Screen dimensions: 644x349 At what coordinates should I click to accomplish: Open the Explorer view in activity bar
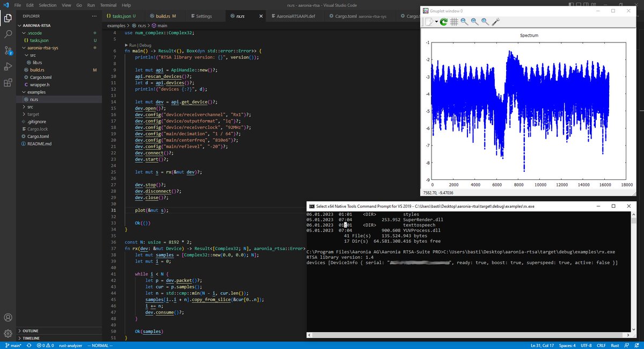point(8,18)
